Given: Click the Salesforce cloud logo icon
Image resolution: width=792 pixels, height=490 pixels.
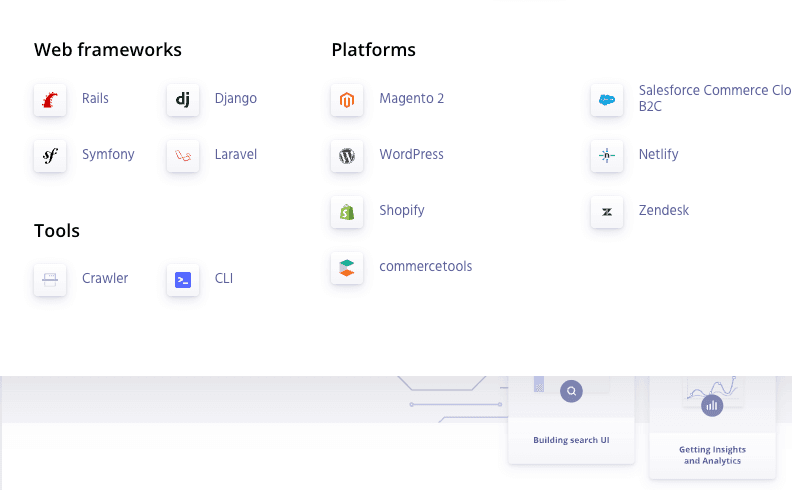Looking at the screenshot, I should coord(607,100).
